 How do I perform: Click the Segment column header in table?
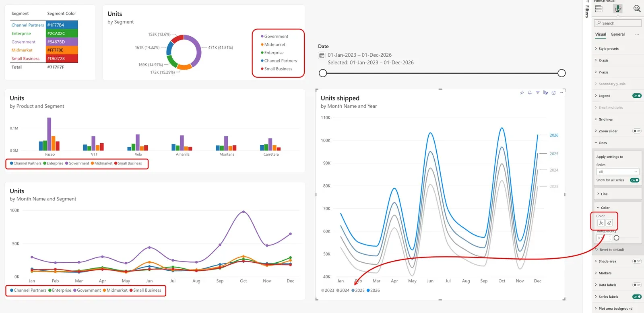pos(20,14)
